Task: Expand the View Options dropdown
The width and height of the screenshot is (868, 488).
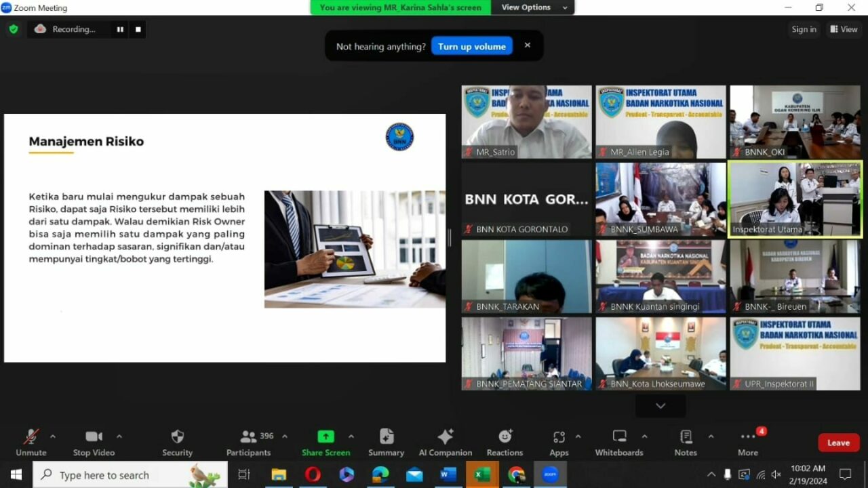Action: [534, 7]
